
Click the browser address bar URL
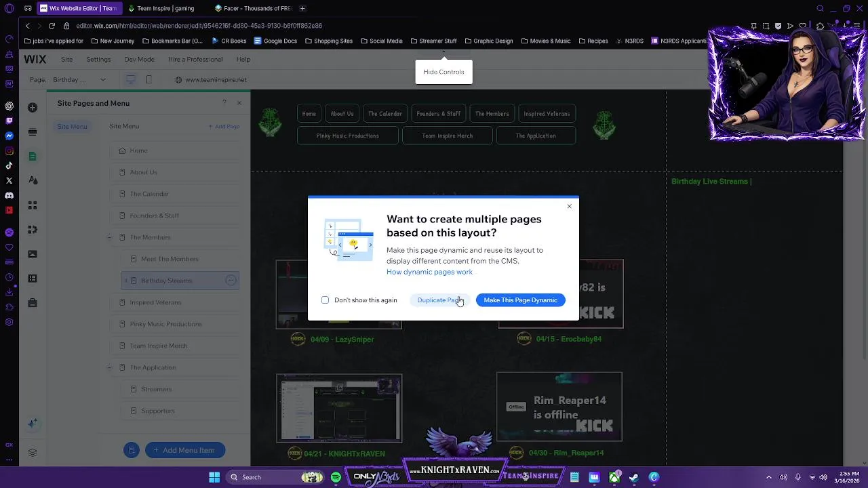point(199,26)
